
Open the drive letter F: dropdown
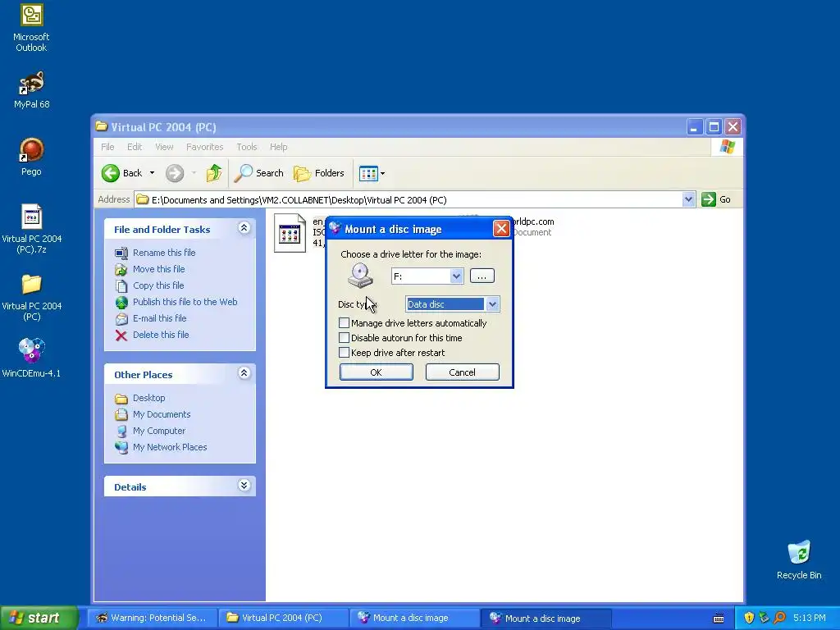point(456,276)
